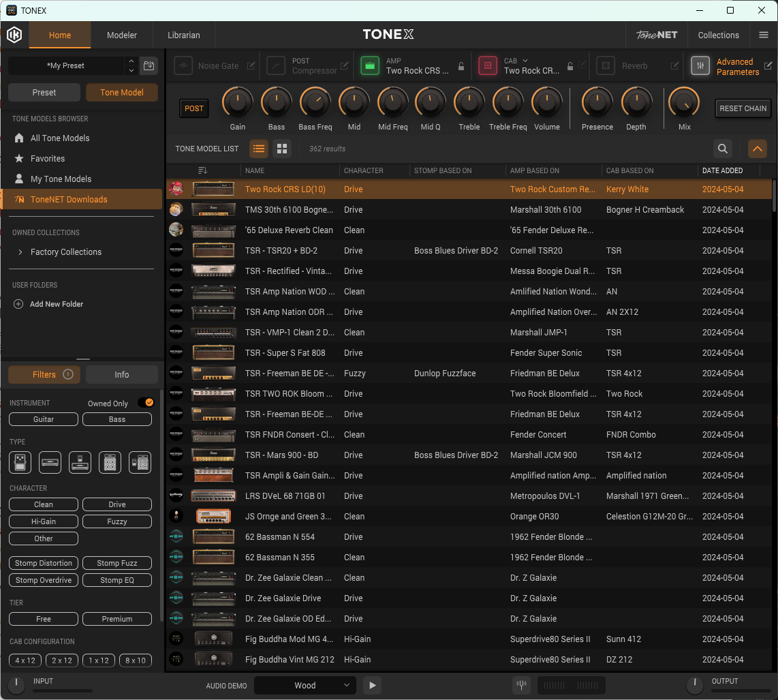
Task: Click the AMP lock icon
Action: (461, 66)
